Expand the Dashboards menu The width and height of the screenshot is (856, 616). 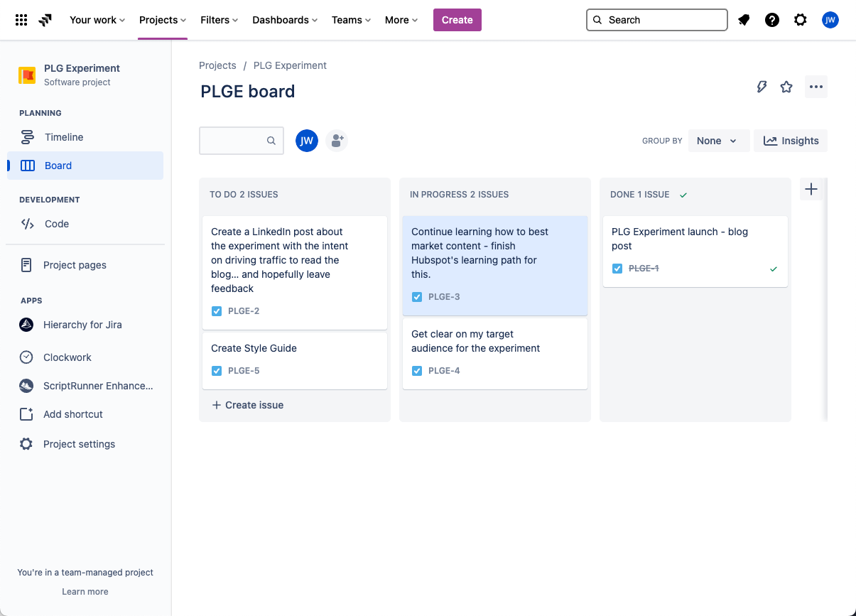click(284, 20)
